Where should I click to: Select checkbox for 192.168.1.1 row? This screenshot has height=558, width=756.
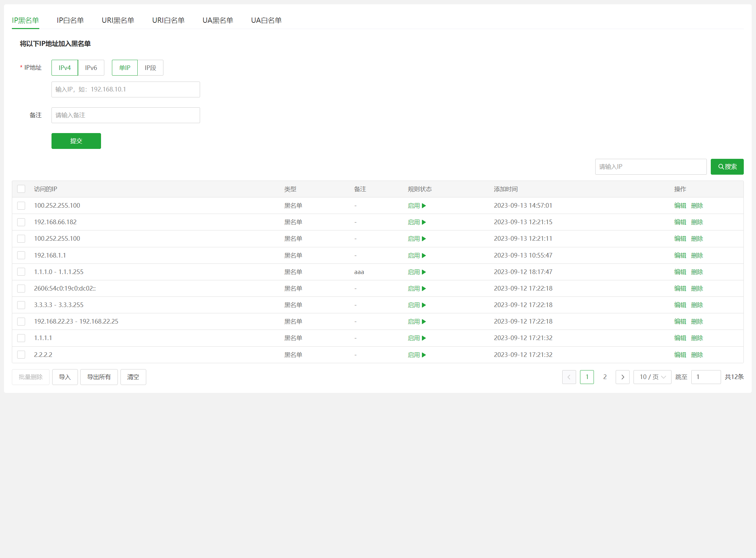click(21, 255)
